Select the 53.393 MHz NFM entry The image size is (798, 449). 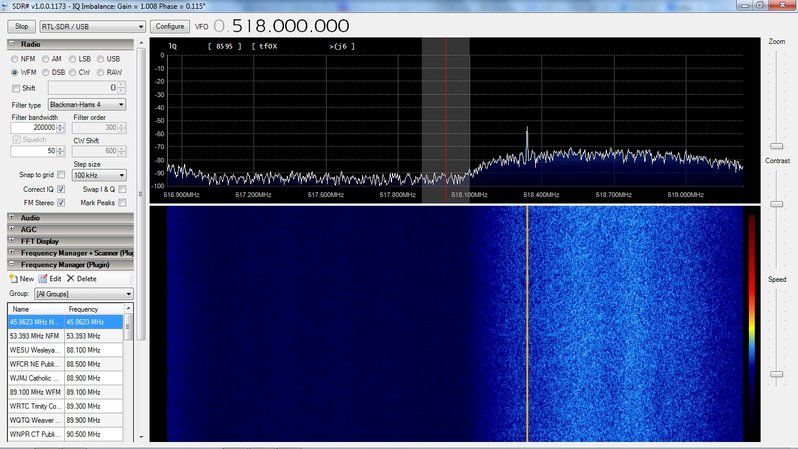(x=65, y=336)
